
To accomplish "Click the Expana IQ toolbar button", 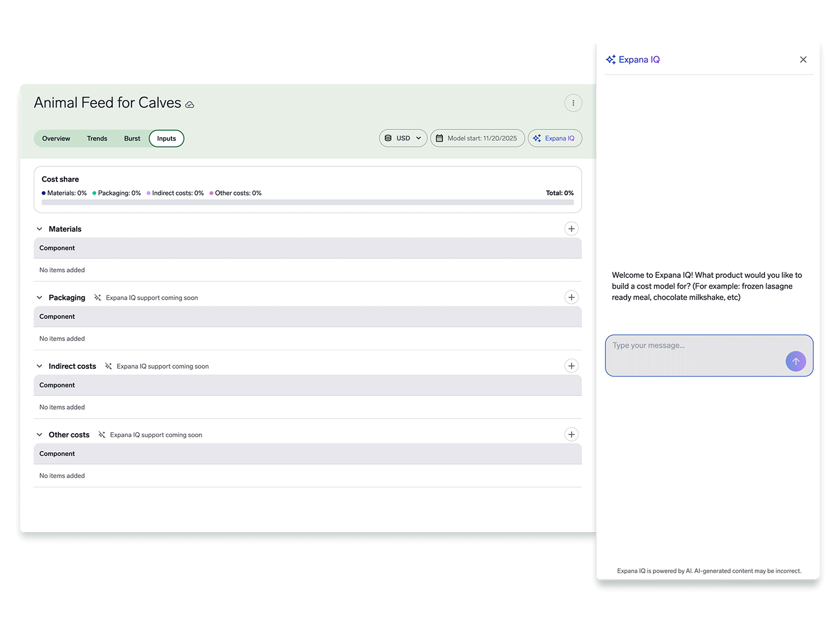I will click(x=555, y=138).
